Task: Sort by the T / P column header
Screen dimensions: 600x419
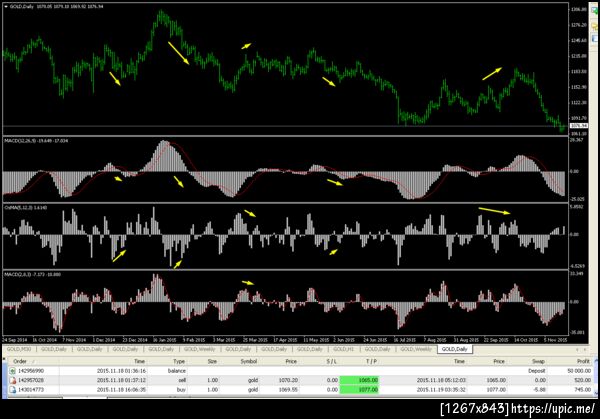Action: pos(371,361)
